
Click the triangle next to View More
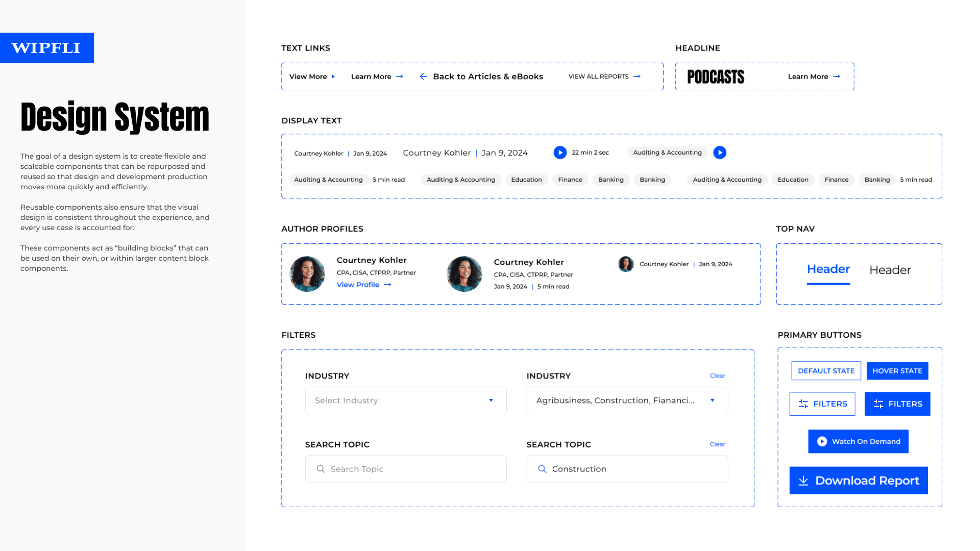333,77
